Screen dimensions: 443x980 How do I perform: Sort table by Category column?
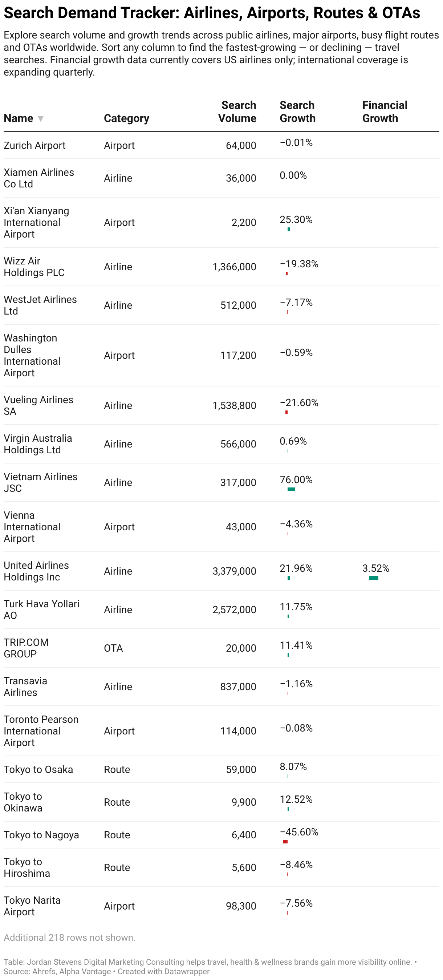coord(127,118)
